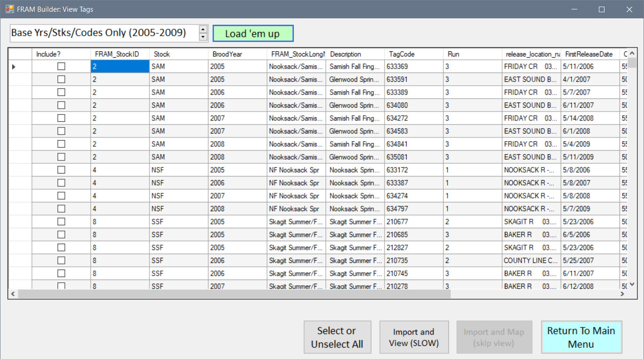Click BroodYear 2008 cell for TagCode 634797
644x359 pixels.
(x=237, y=209)
